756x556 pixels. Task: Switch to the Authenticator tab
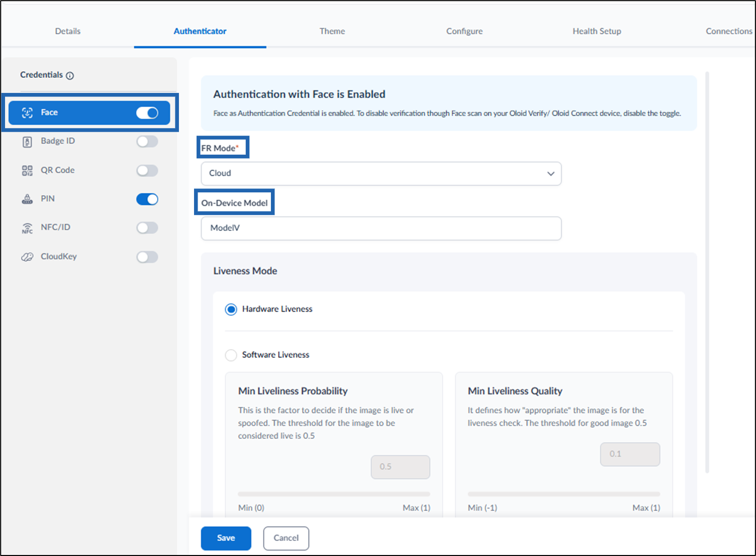tap(200, 31)
